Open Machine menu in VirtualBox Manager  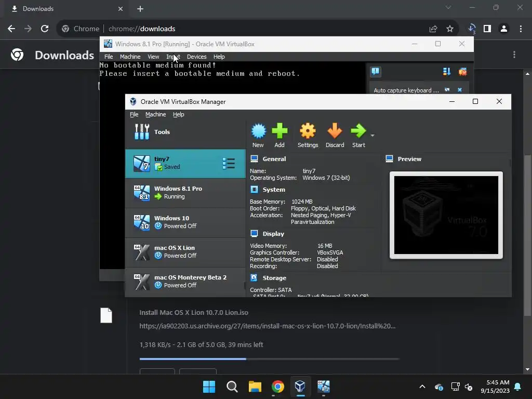click(x=156, y=114)
